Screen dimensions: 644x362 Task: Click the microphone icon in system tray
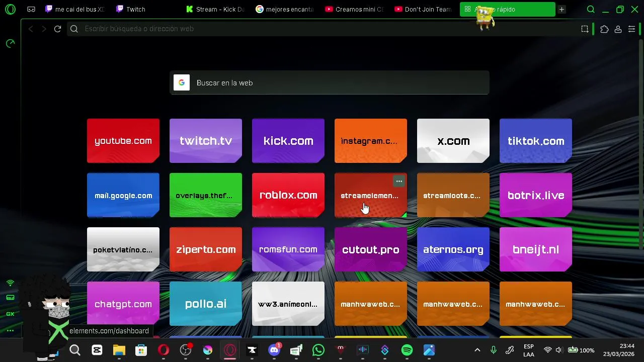tap(494, 350)
